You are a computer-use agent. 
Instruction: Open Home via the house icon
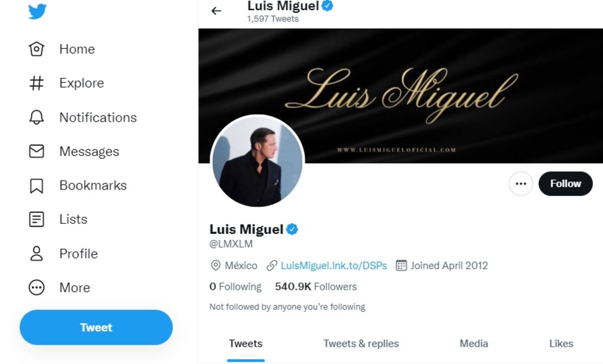point(37,49)
